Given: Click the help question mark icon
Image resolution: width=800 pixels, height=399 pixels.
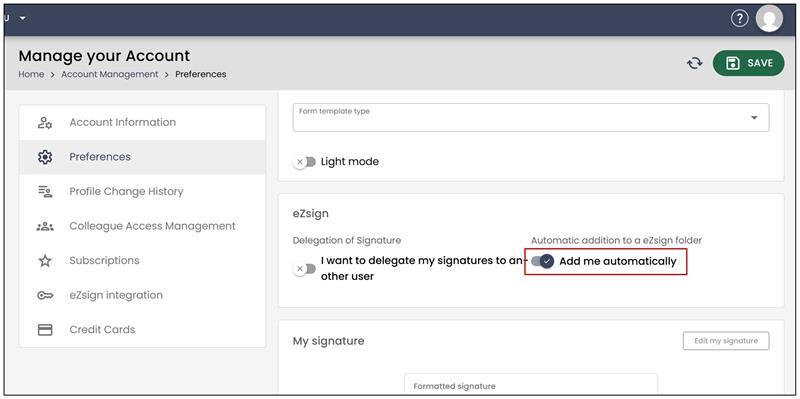Looking at the screenshot, I should (x=739, y=19).
